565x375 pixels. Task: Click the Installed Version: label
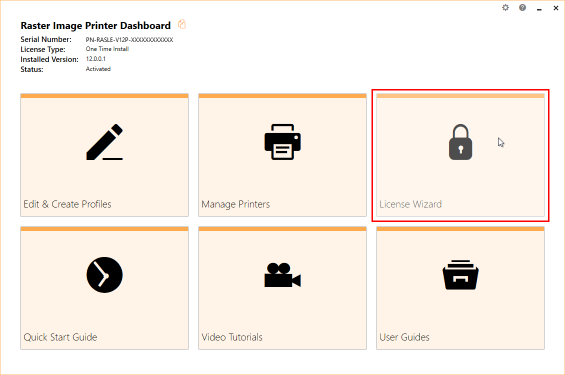49,59
